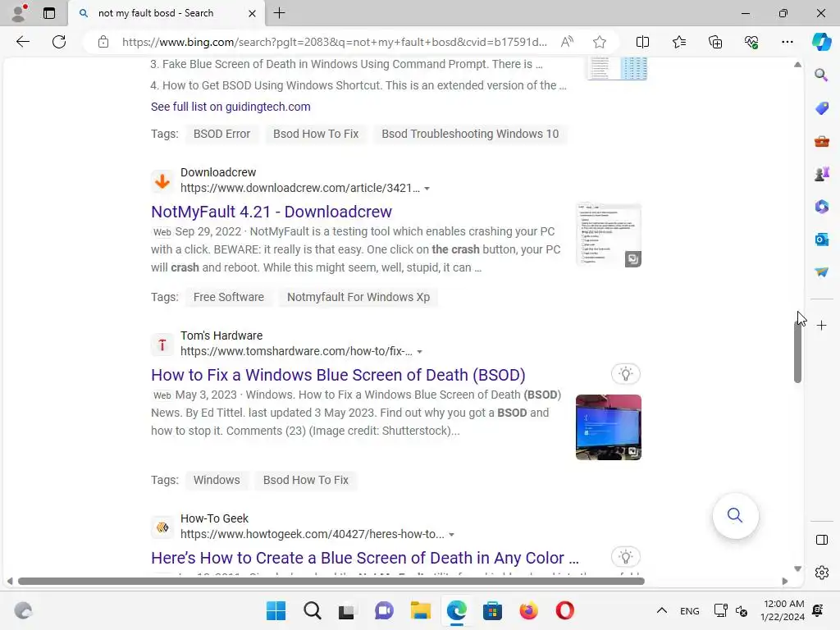This screenshot has width=840, height=630.
Task: Open the profile account icon
Action: pos(20,13)
